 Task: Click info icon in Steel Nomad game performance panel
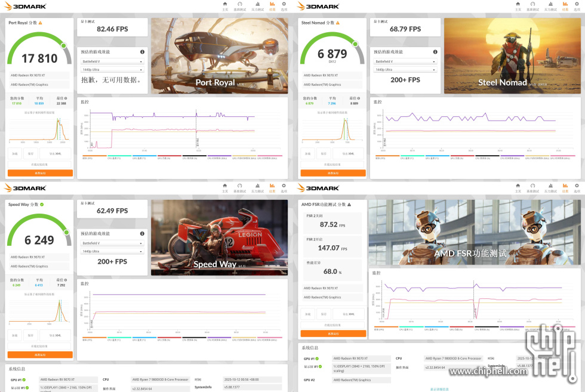point(435,52)
